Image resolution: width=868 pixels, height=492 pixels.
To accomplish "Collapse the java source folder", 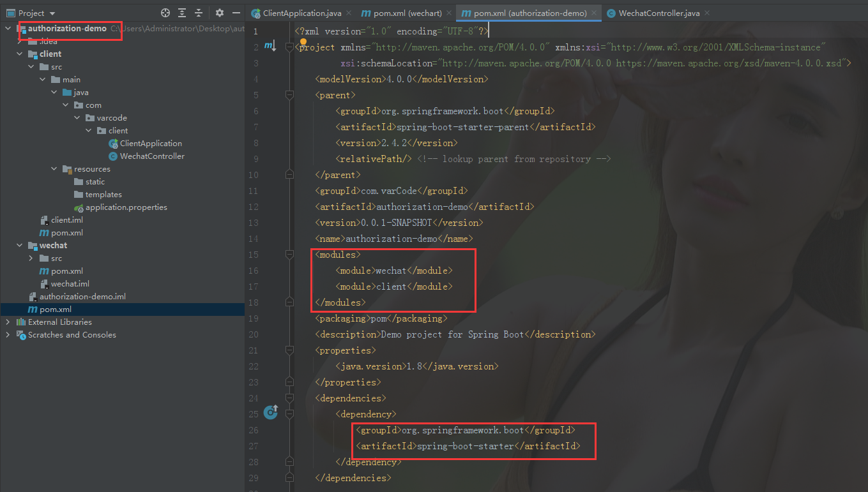I will coord(54,93).
